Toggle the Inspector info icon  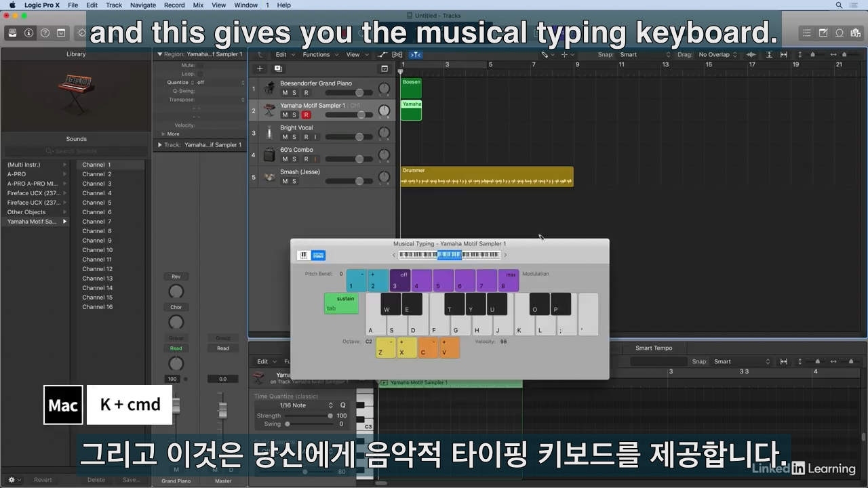[x=28, y=33]
